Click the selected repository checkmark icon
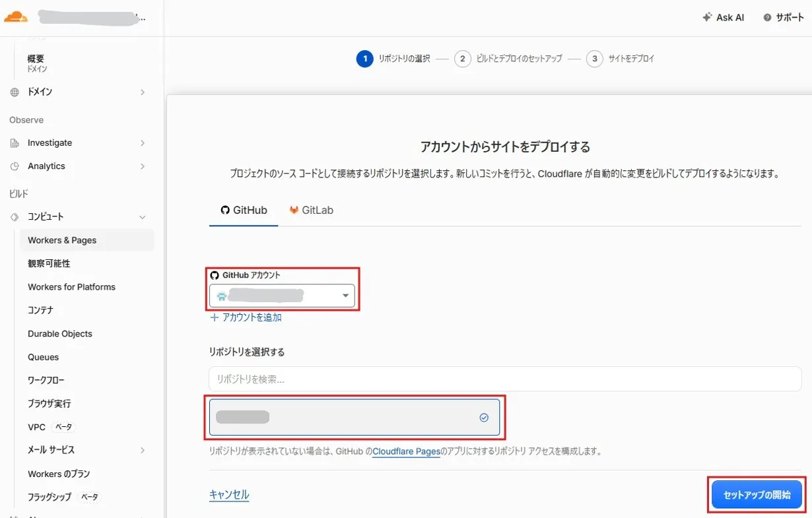The height and width of the screenshot is (518, 812). tap(484, 417)
